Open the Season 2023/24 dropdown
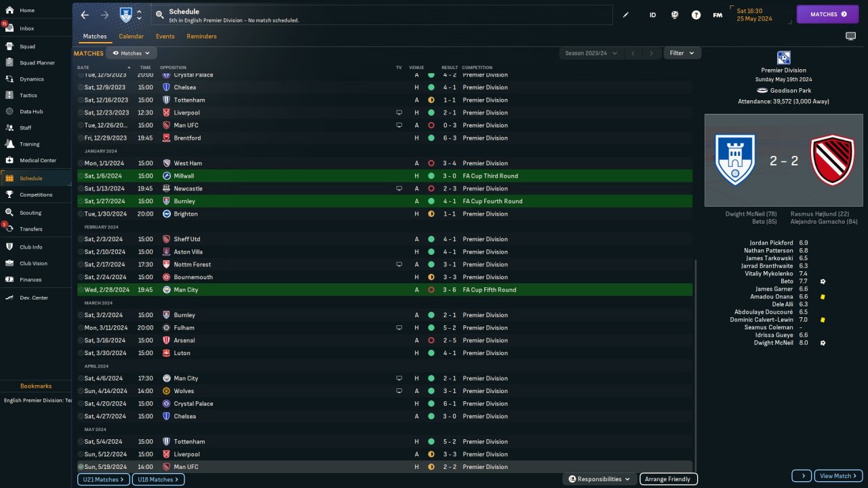This screenshot has width=868, height=488. click(x=590, y=53)
